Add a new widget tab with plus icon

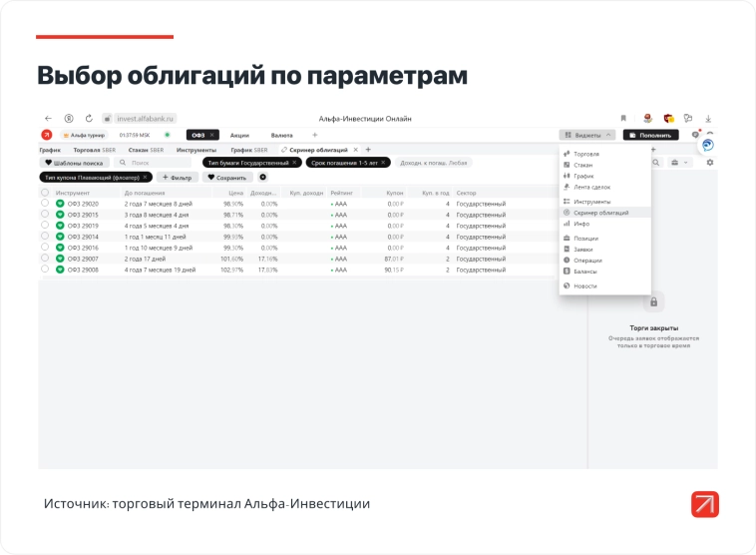coord(368,150)
